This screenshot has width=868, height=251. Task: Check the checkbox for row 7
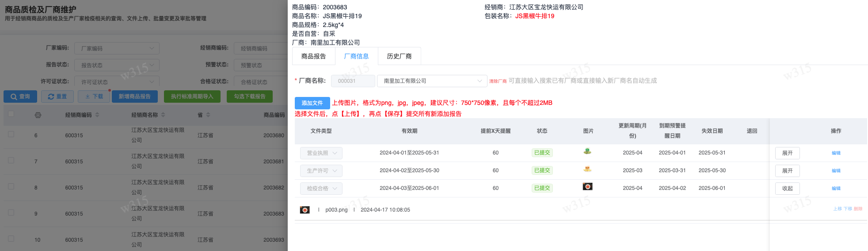[x=11, y=160]
